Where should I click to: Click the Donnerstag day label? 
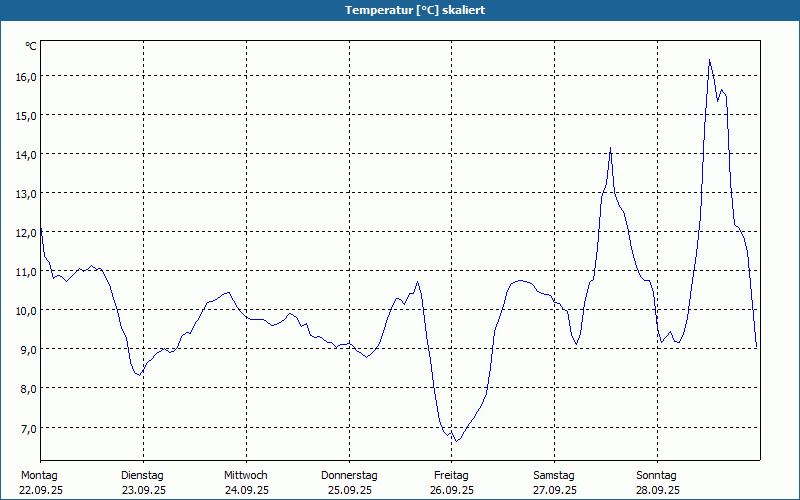point(349,476)
